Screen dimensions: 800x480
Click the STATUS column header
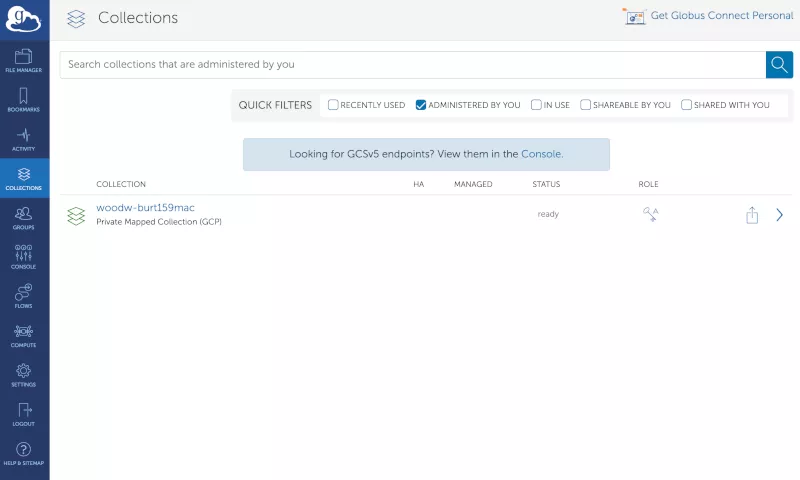point(546,184)
